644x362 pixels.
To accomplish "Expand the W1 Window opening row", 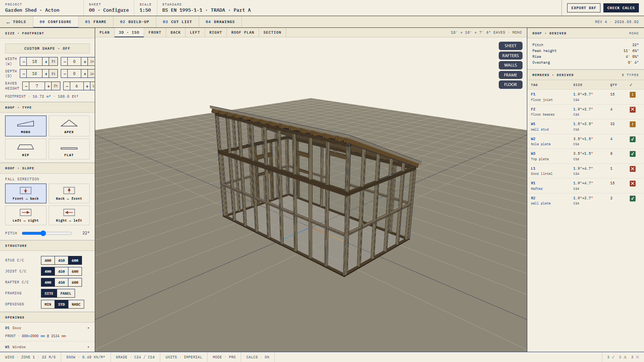I will coord(47,347).
